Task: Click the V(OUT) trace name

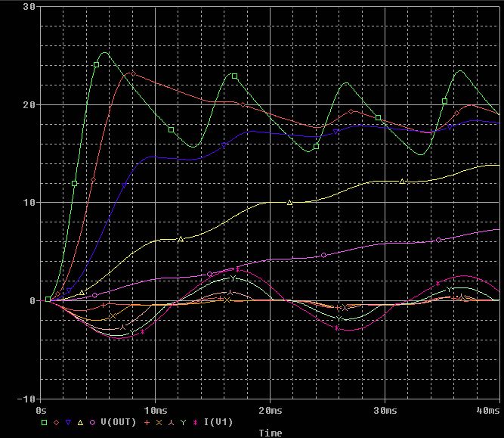Action: click(119, 422)
